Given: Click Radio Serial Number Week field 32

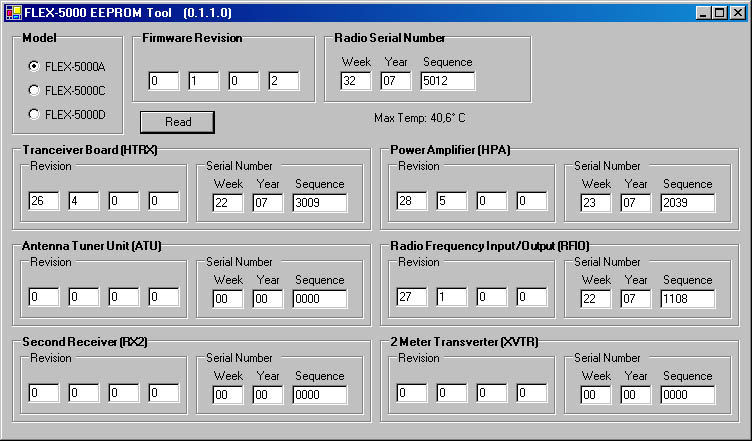Looking at the screenshot, I should point(356,81).
